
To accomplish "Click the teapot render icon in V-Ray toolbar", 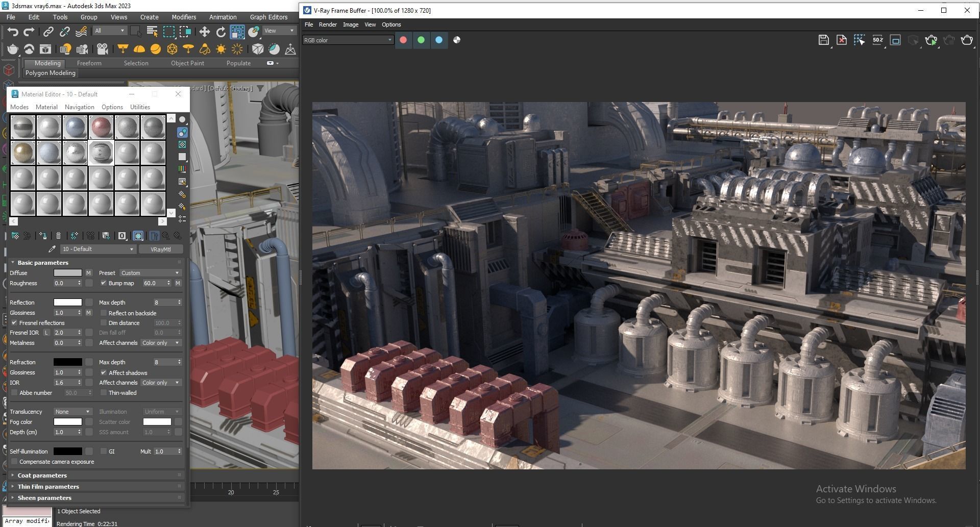I will pos(12,49).
